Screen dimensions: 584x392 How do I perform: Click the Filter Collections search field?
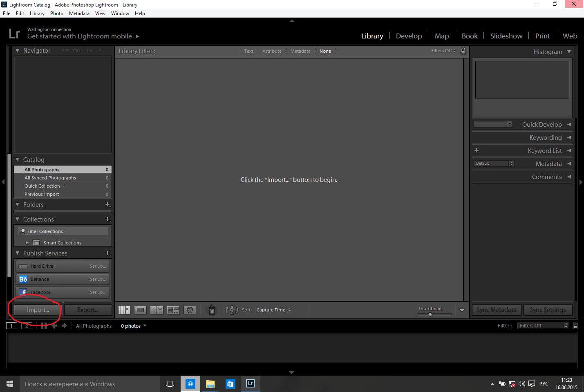63,231
